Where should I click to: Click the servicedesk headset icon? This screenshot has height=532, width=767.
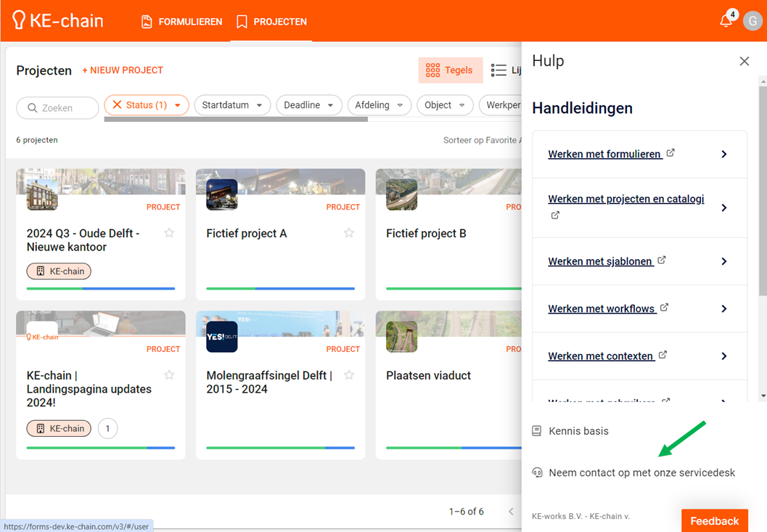pyautogui.click(x=537, y=472)
